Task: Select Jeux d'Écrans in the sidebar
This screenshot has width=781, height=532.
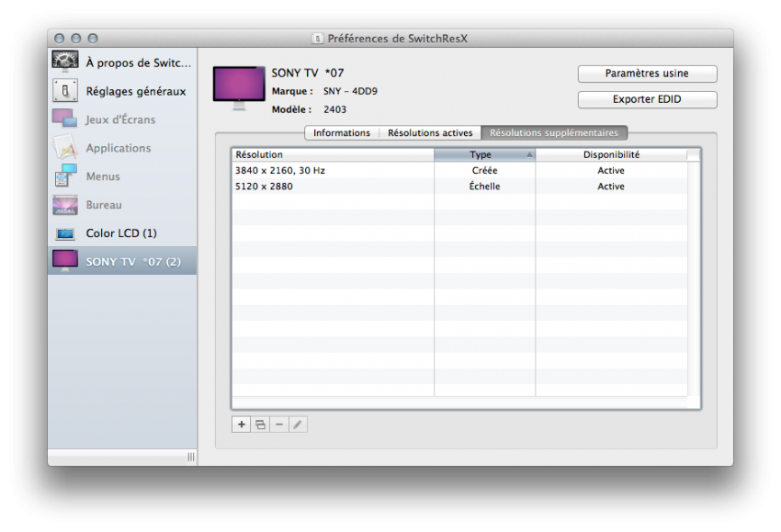Action: pyautogui.click(x=122, y=119)
